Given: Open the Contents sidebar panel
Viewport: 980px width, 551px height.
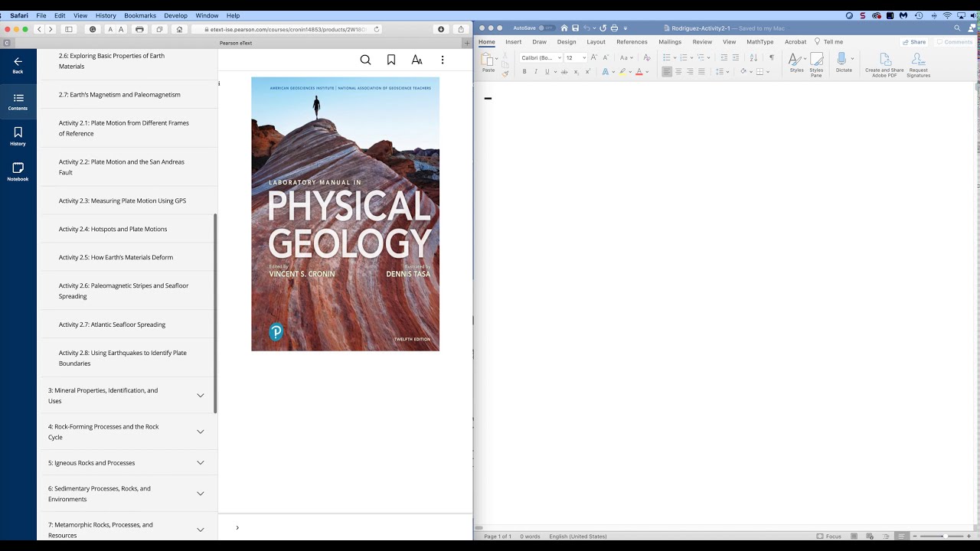Looking at the screenshot, I should pos(18,102).
